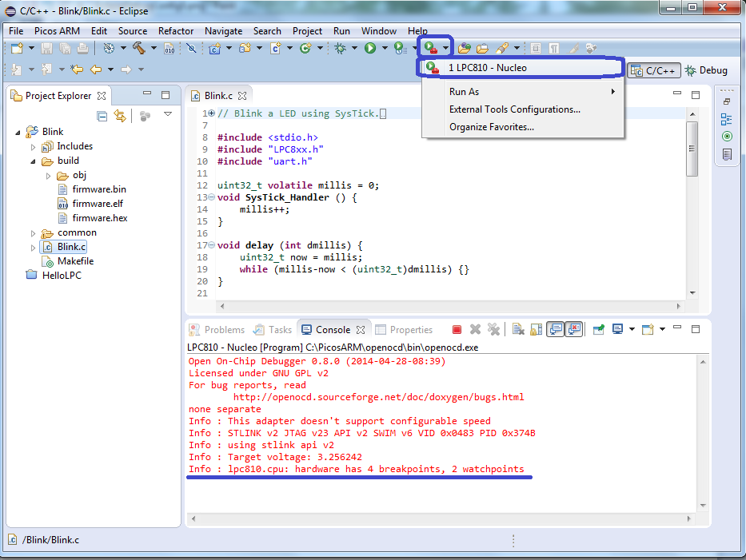Toggle Scroll Lock in Console toolbar
Viewport: 746px width, 560px height.
click(537, 329)
